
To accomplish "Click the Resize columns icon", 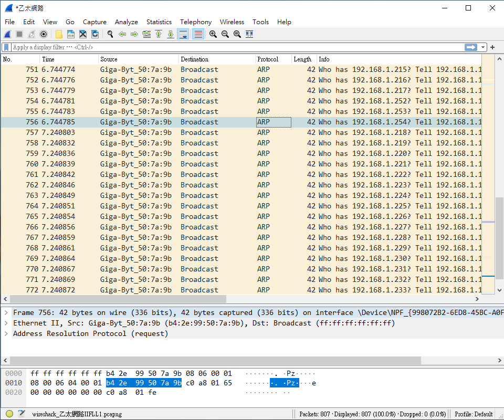I will click(249, 34).
